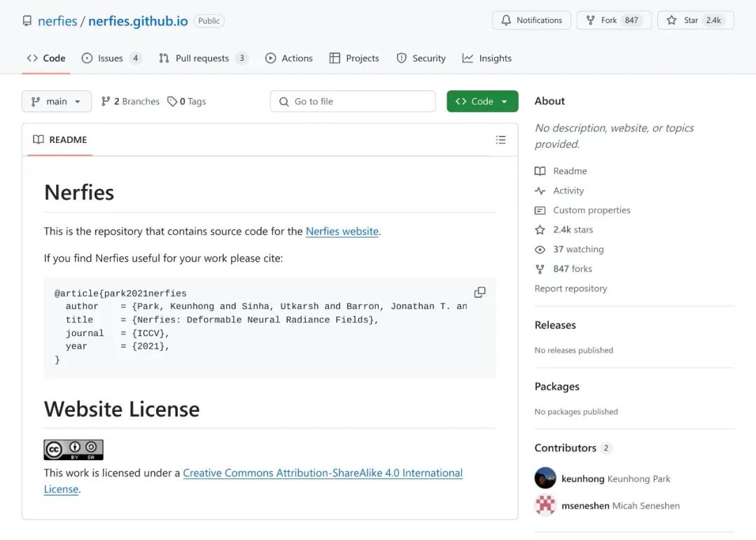View the 2 Branches link
Image resolution: width=756 pixels, height=540 pixels.
[x=130, y=102]
